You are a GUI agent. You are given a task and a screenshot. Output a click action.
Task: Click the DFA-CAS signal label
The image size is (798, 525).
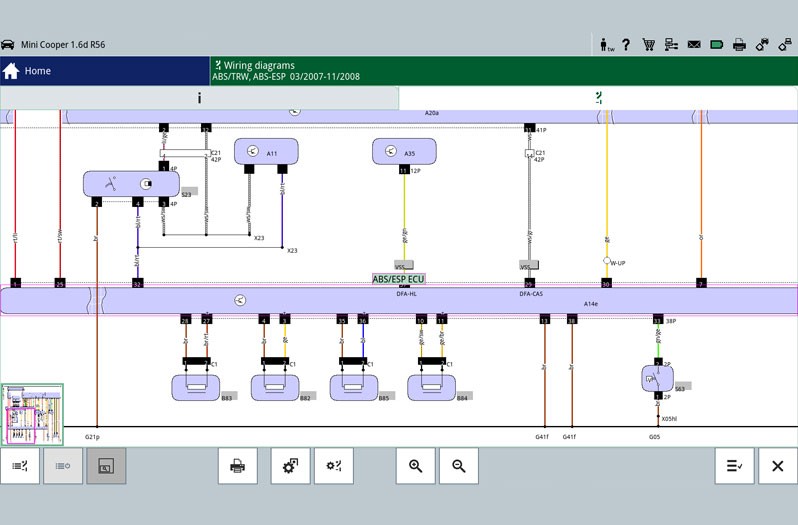pyautogui.click(x=531, y=294)
